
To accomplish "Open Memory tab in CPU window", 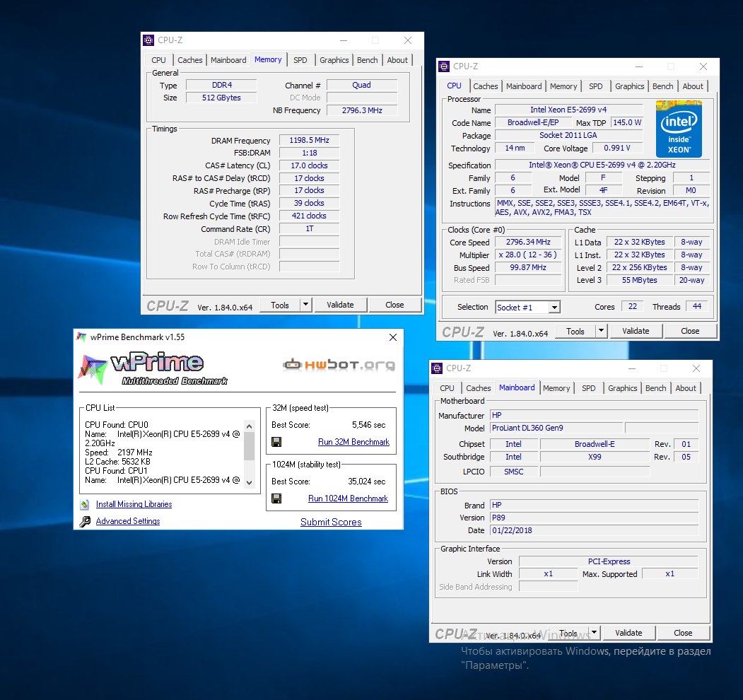I will coord(563,86).
